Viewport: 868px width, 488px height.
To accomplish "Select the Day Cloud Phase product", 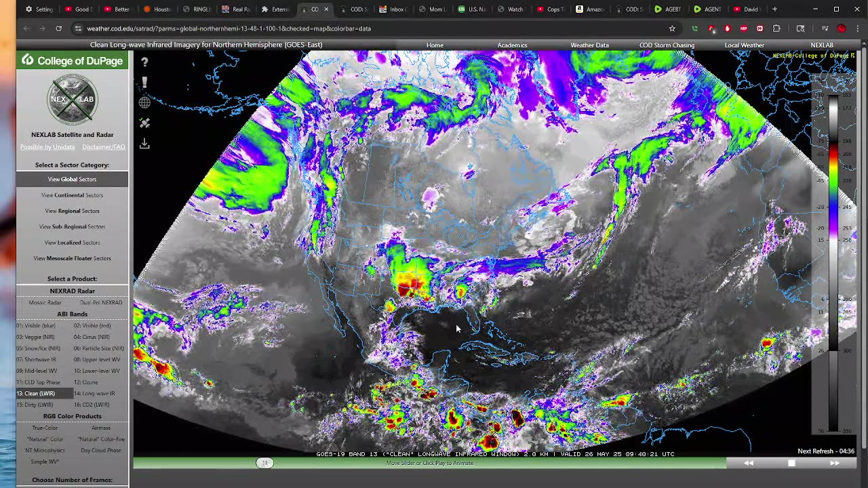I will 101,450.
